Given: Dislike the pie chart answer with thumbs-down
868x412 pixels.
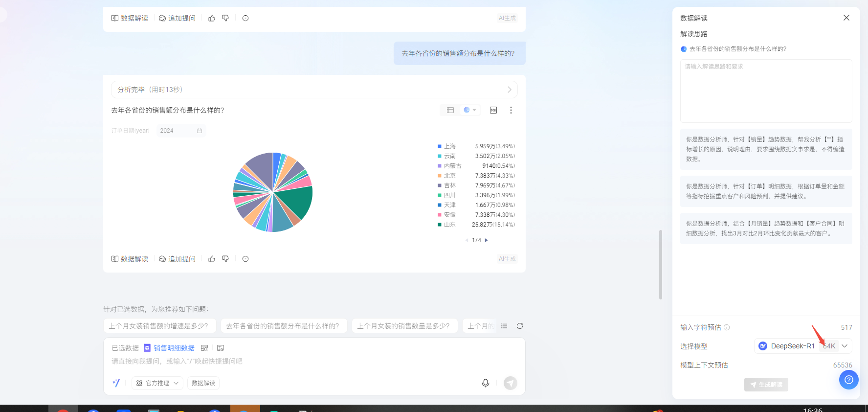Looking at the screenshot, I should click(x=225, y=259).
